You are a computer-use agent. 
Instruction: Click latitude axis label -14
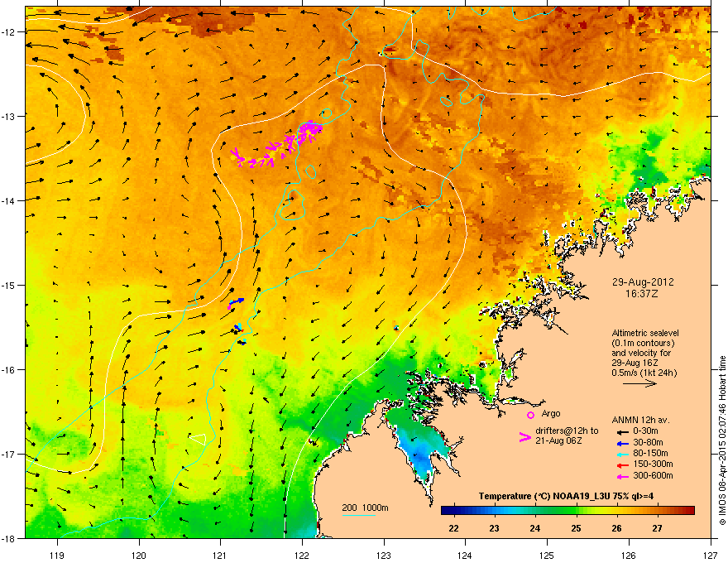tap(9, 200)
